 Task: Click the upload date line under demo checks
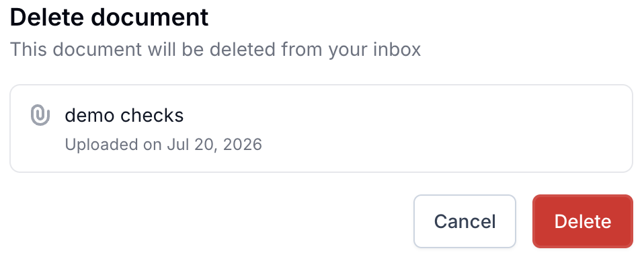tap(163, 145)
